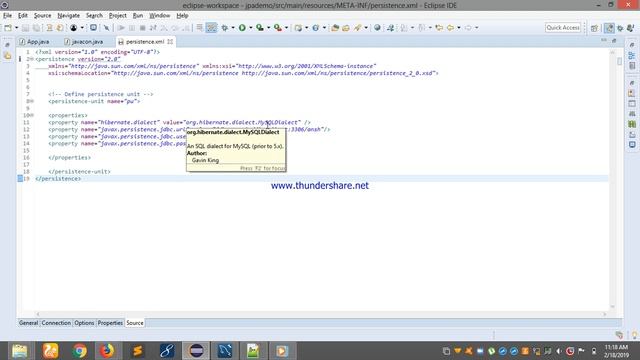Select the General tab at the editor bottom

click(28, 323)
